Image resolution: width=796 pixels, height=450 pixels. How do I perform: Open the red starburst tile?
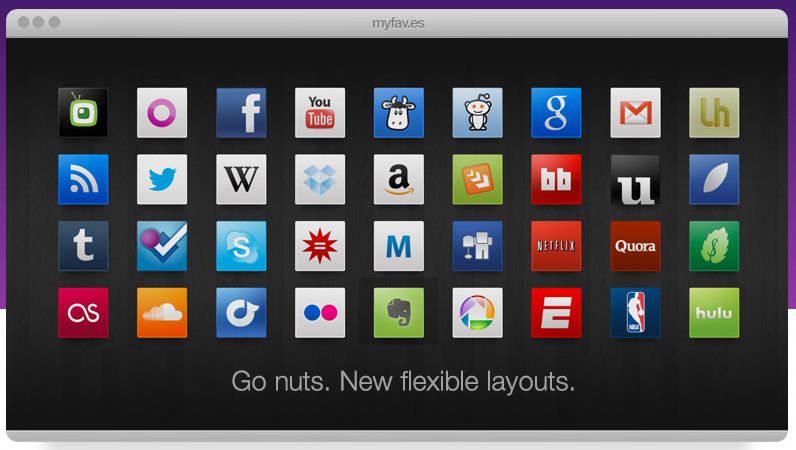[x=320, y=246]
